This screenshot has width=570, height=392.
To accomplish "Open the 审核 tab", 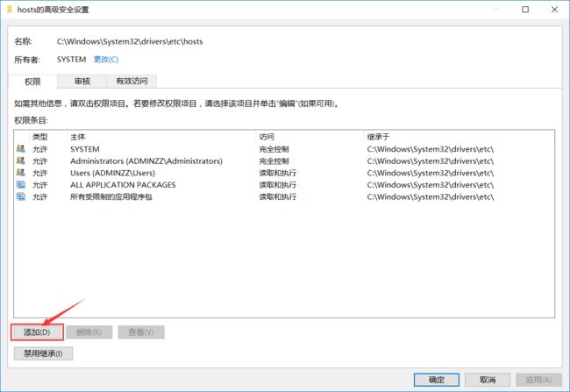I will coord(82,81).
